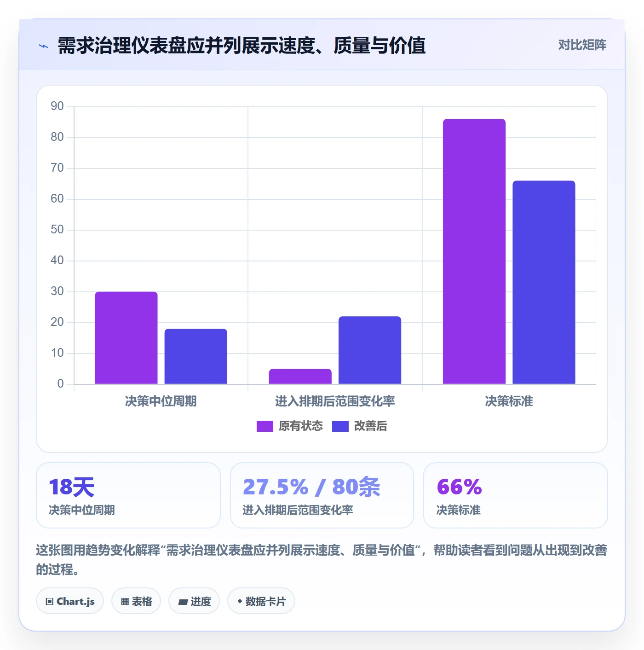The height and width of the screenshot is (650, 644).
Task: Click the 决策标准 x-axis label
Action: pos(509,401)
